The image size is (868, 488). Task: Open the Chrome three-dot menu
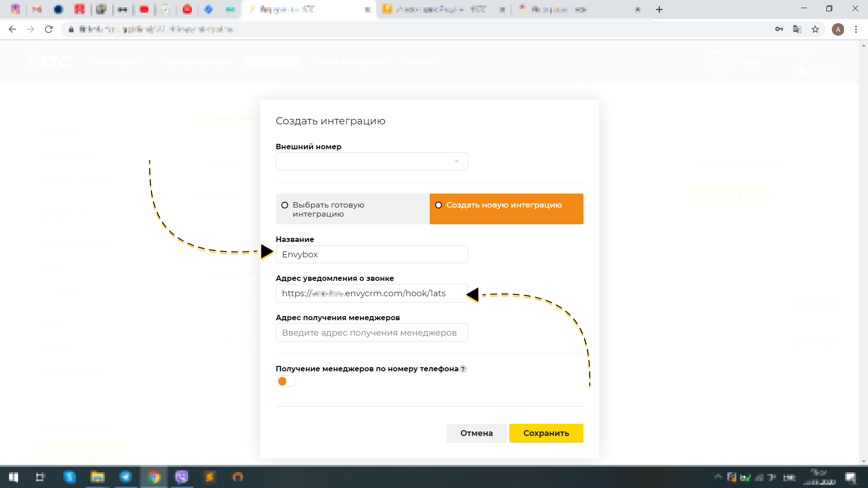pos(856,29)
